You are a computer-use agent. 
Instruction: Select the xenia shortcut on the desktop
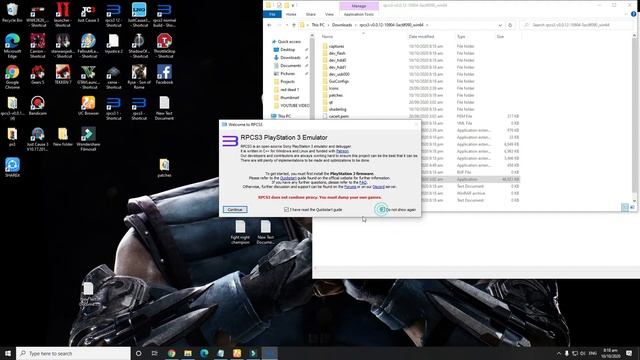pyautogui.click(x=113, y=76)
